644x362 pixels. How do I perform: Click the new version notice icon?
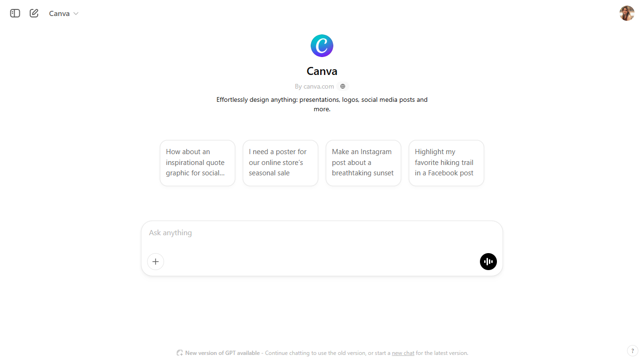click(x=180, y=353)
